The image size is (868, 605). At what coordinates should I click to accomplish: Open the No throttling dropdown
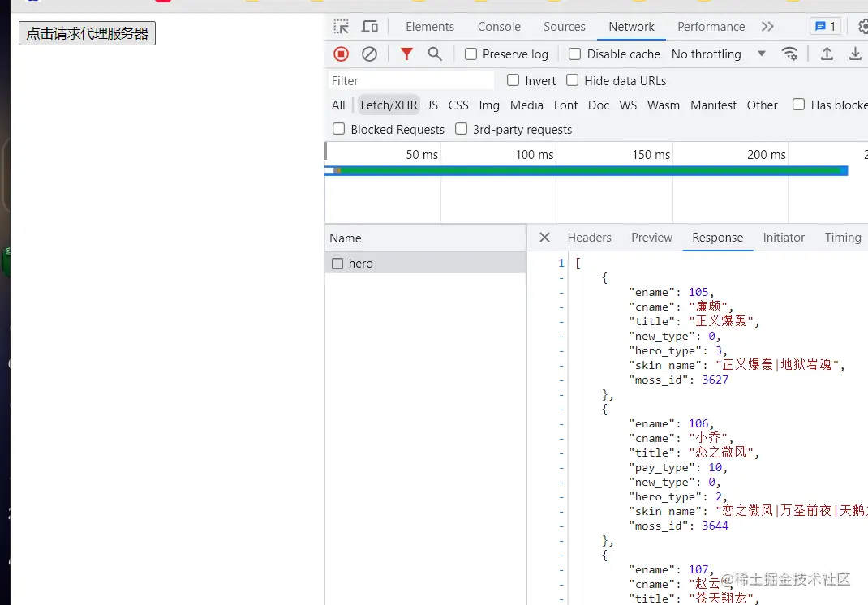tap(718, 54)
